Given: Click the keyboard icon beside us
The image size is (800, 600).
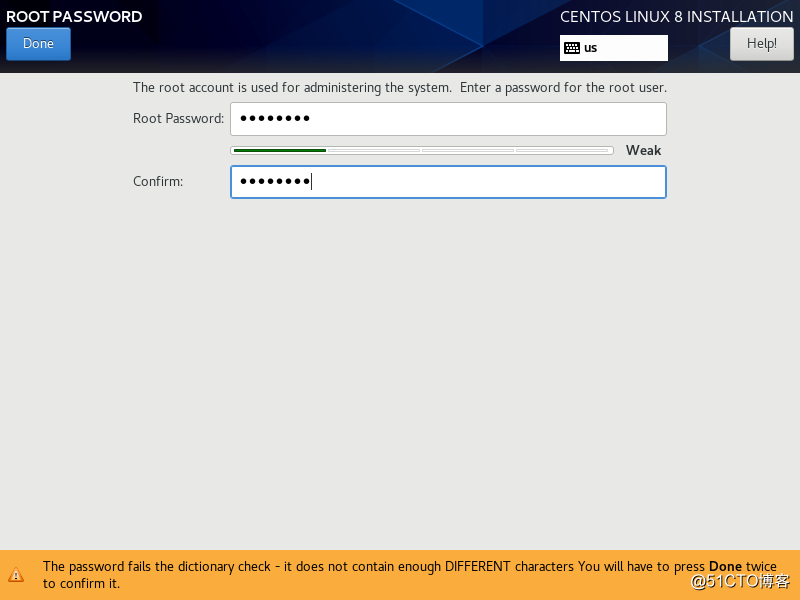Looking at the screenshot, I should pyautogui.click(x=572, y=48).
